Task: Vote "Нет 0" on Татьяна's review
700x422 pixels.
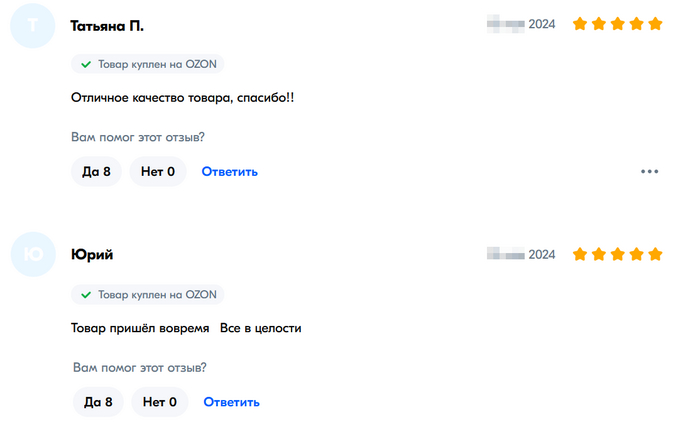Action: click(158, 171)
